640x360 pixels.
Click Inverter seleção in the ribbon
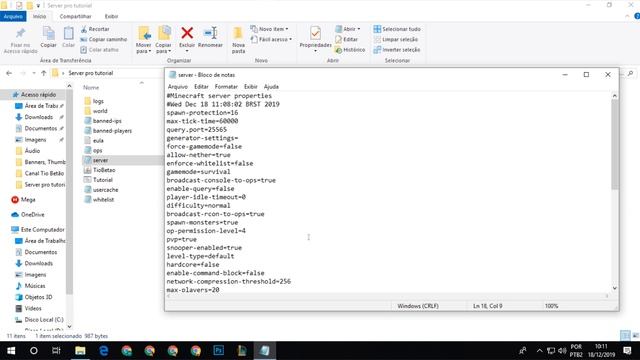click(x=397, y=49)
